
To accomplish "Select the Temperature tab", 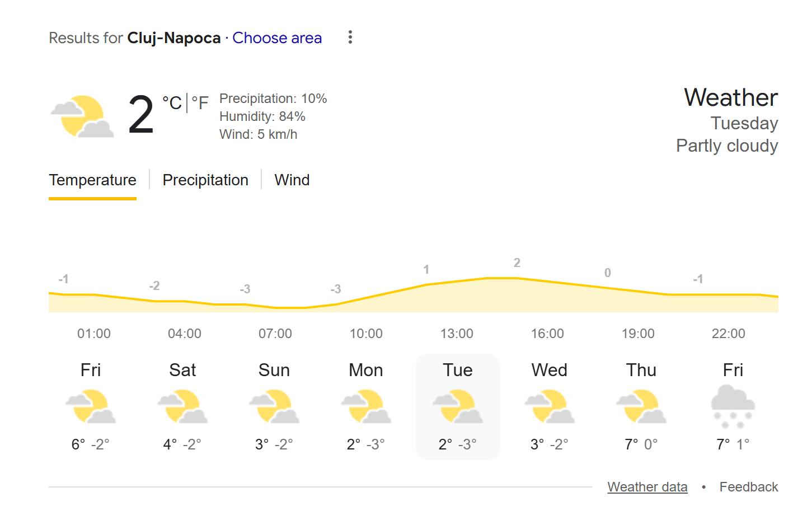I will 92,180.
